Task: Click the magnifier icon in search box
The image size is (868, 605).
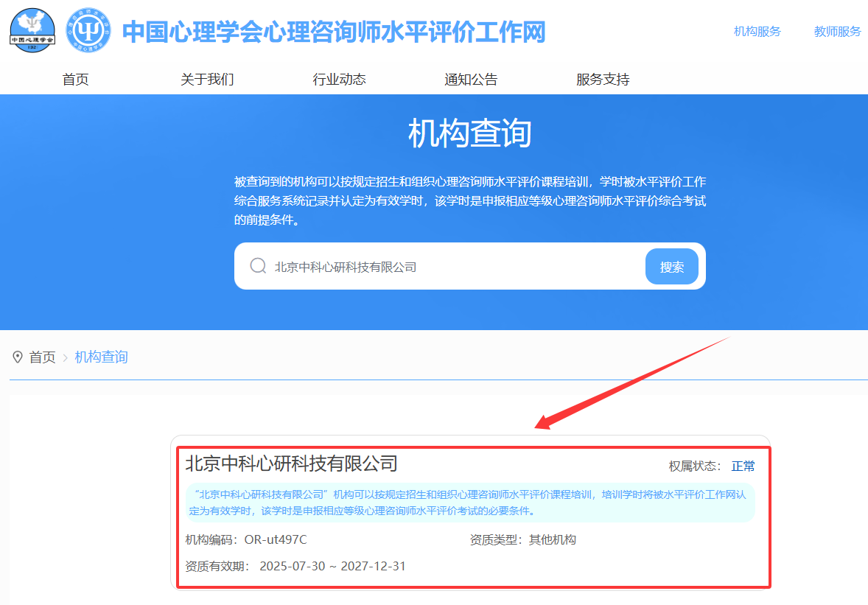Action: pos(258,266)
